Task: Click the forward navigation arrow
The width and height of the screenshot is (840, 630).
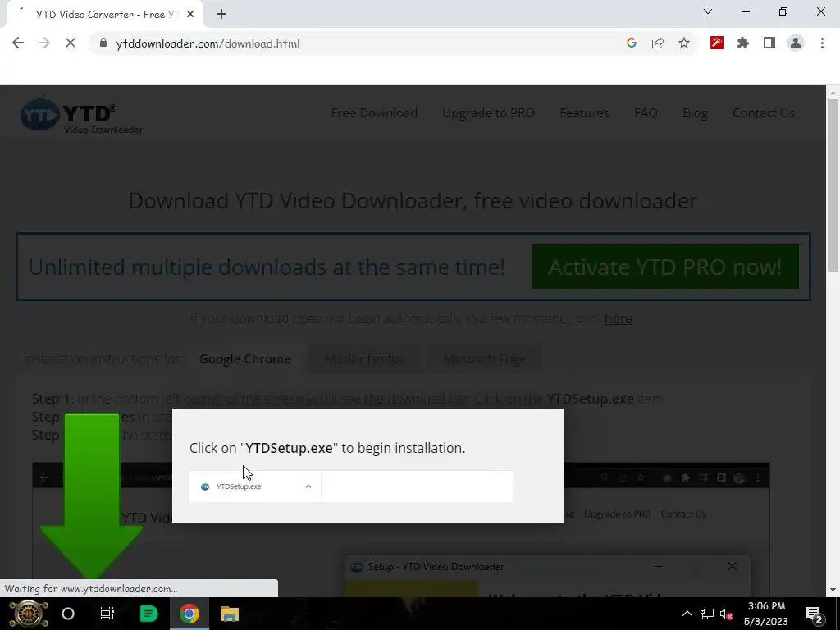Action: coord(44,43)
